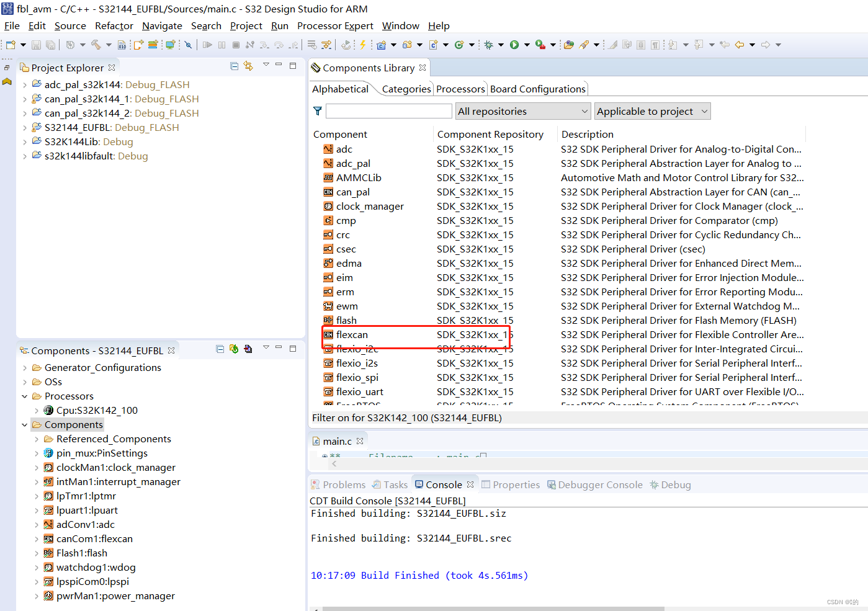Image resolution: width=868 pixels, height=611 pixels.
Task: Click the Open folder toolbar icon
Action: 568,45
